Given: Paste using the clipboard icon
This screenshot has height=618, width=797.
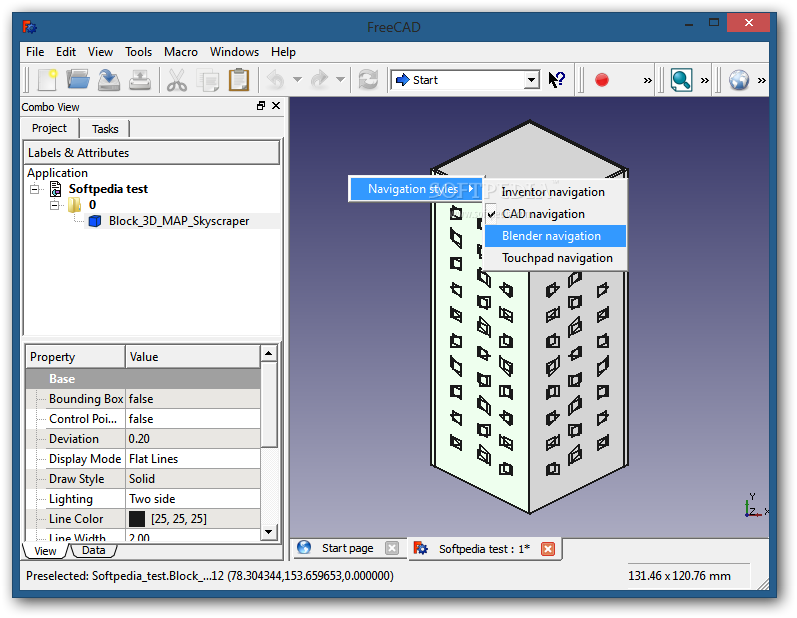Looking at the screenshot, I should [239, 80].
